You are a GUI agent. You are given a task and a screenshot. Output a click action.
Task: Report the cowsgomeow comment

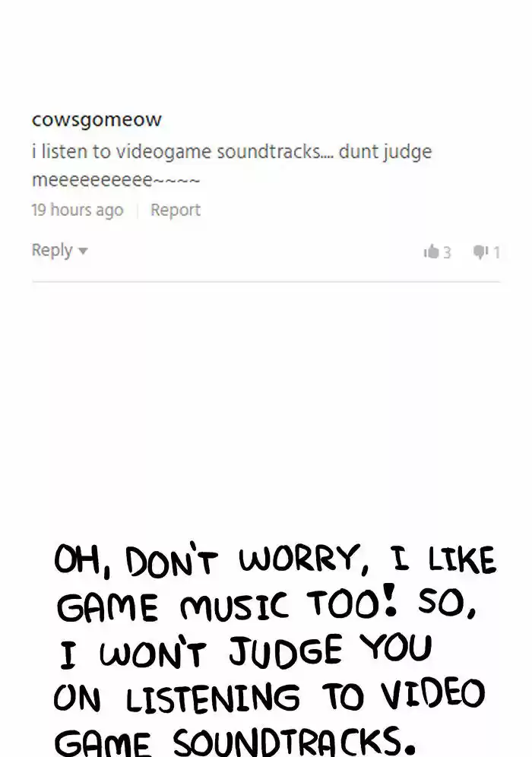click(176, 210)
